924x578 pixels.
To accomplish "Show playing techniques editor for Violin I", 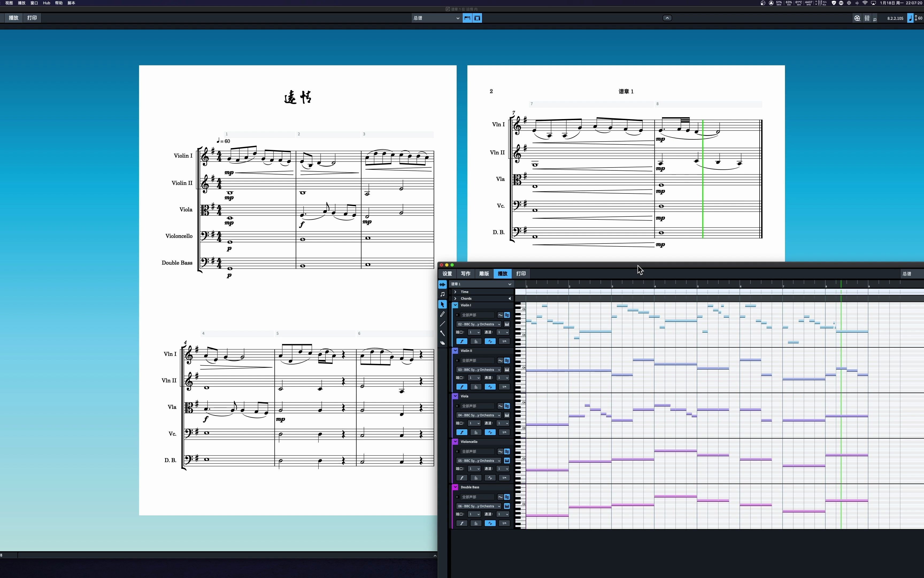I will [504, 341].
